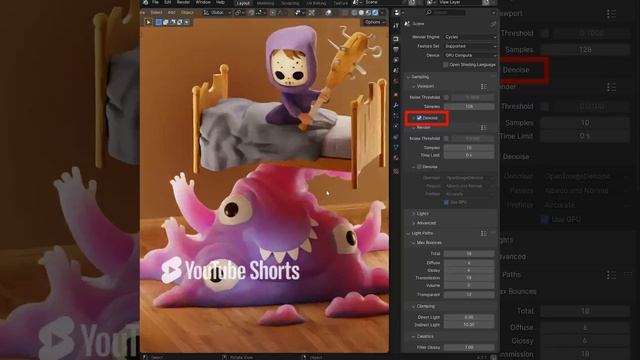
Task: Open the Light Paths presets icon
Action: [484, 233]
